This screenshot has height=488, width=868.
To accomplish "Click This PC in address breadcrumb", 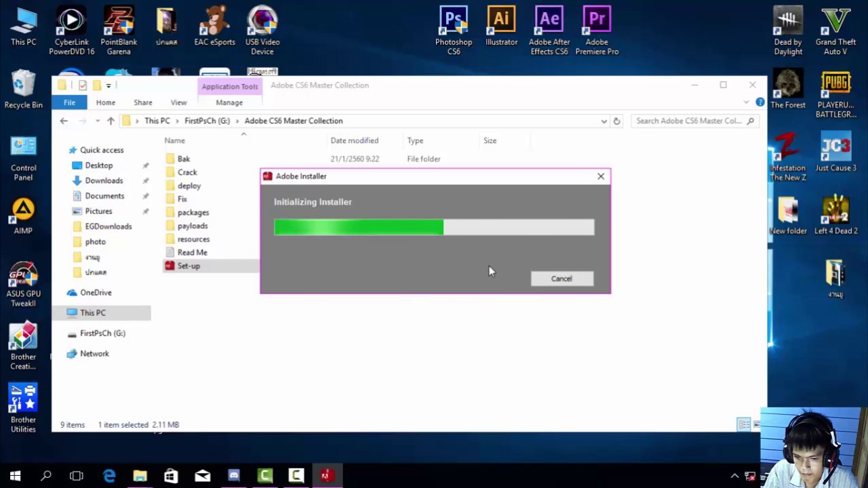I will [x=157, y=121].
